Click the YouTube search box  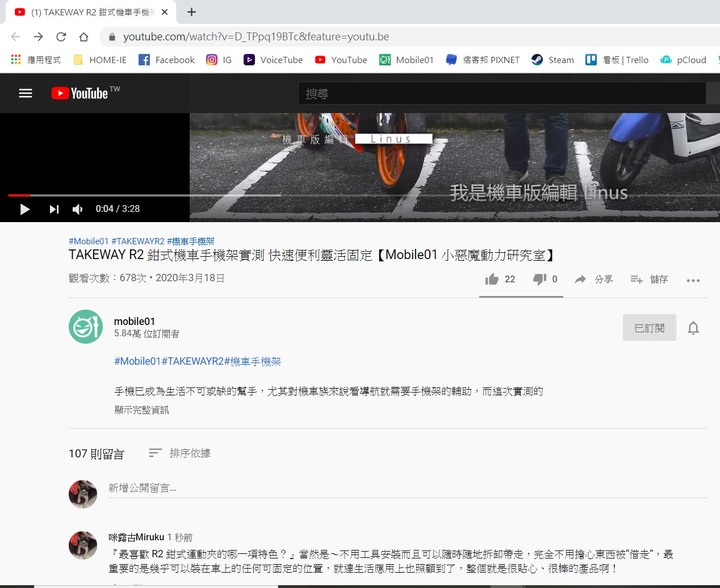502,94
